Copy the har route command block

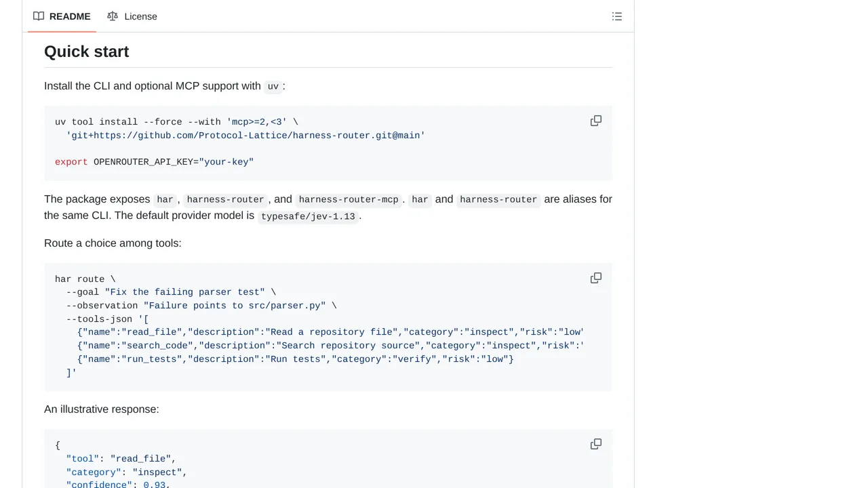coord(596,278)
